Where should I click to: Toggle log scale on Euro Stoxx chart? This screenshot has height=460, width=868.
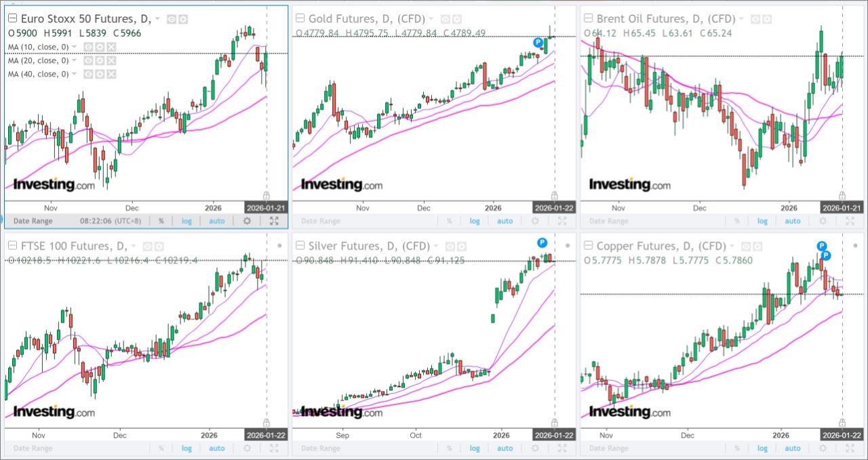(x=186, y=221)
